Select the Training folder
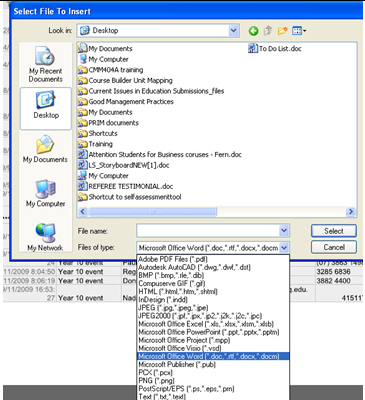 95,144
